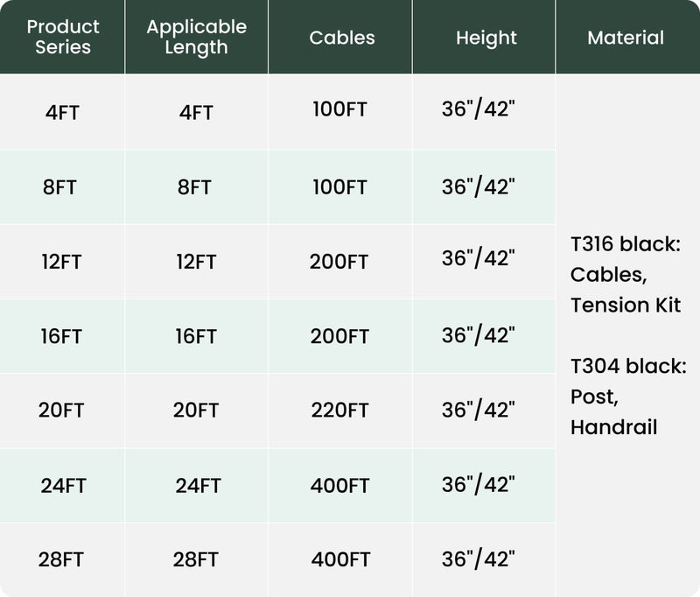The image size is (700, 597).
Task: Select the Cables column header
Action: tap(341, 38)
